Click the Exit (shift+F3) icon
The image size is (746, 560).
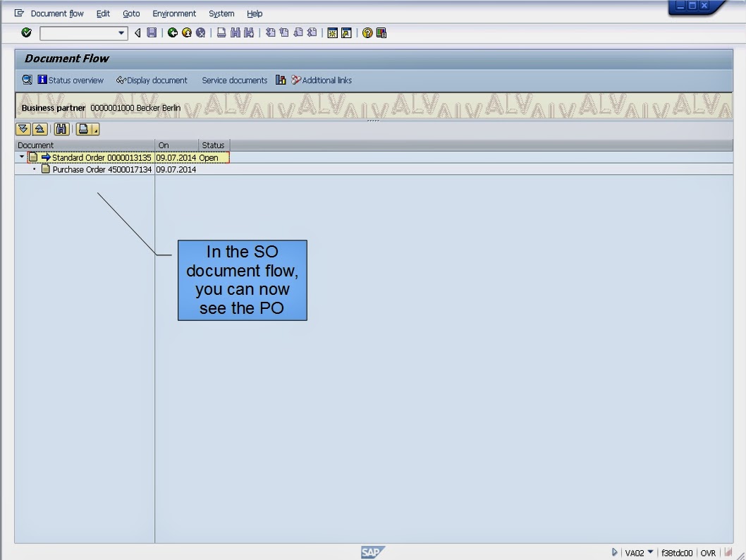185,32
